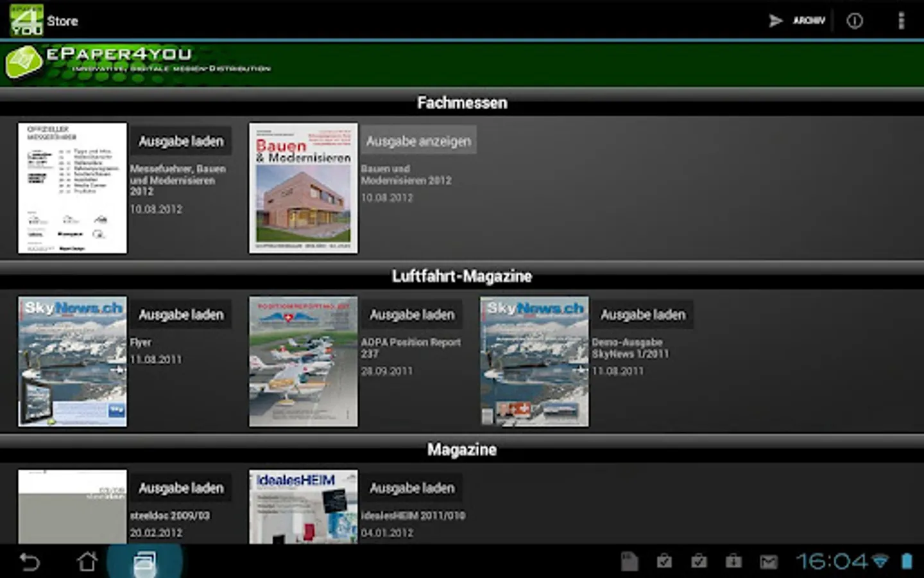The width and height of the screenshot is (924, 578).
Task: Tap the ePaper4You Store app logo
Action: (x=26, y=20)
